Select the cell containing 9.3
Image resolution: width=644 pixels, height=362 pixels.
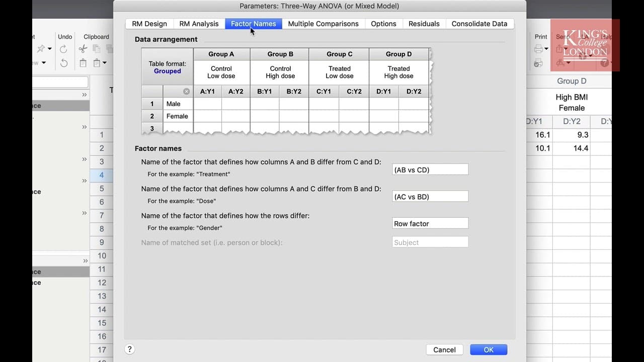tap(572, 135)
